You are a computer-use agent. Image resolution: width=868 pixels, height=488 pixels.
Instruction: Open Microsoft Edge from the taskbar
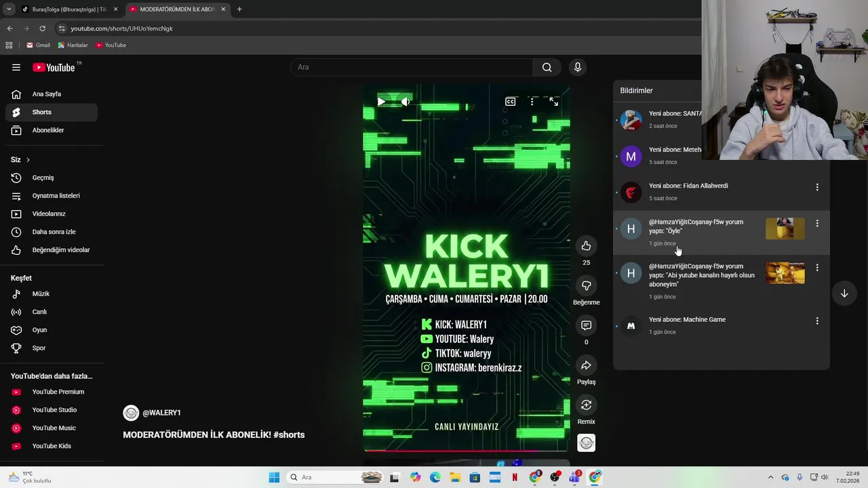pyautogui.click(x=435, y=477)
